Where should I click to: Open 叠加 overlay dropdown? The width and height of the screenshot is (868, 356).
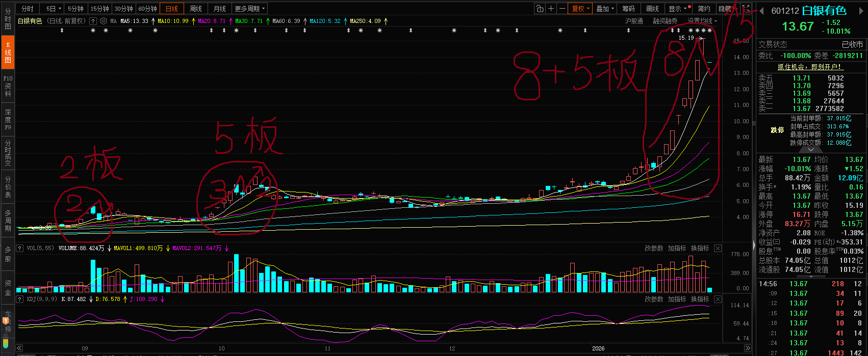point(605,9)
